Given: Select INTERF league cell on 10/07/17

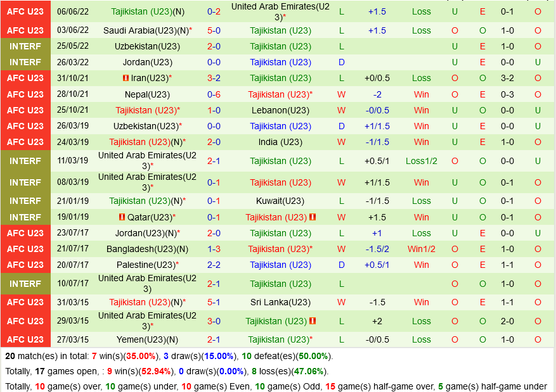Looking at the screenshot, I should (x=25, y=284).
